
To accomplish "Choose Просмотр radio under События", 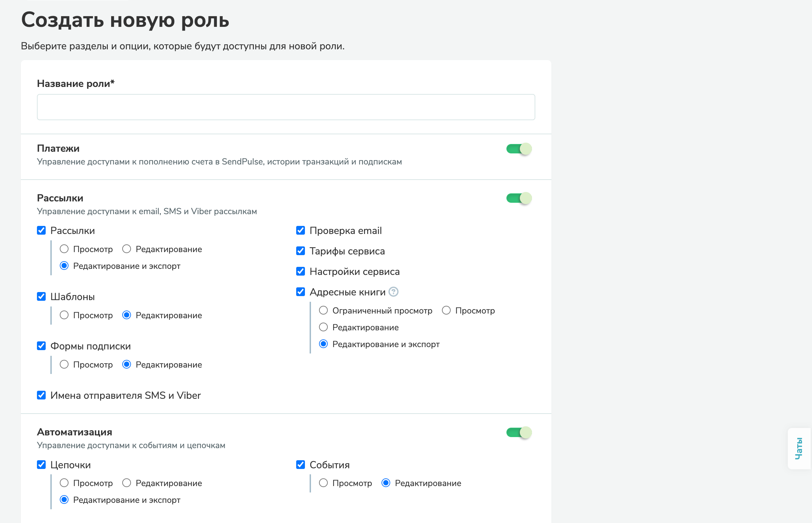I will click(323, 483).
